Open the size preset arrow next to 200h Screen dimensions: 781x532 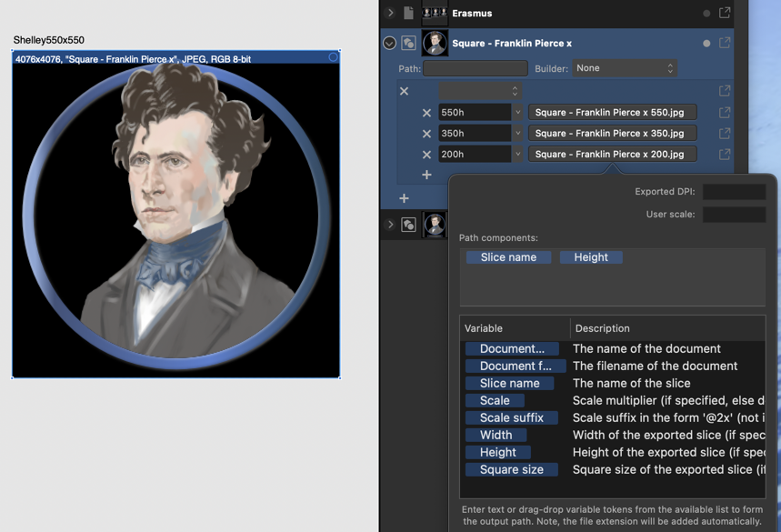click(x=517, y=155)
